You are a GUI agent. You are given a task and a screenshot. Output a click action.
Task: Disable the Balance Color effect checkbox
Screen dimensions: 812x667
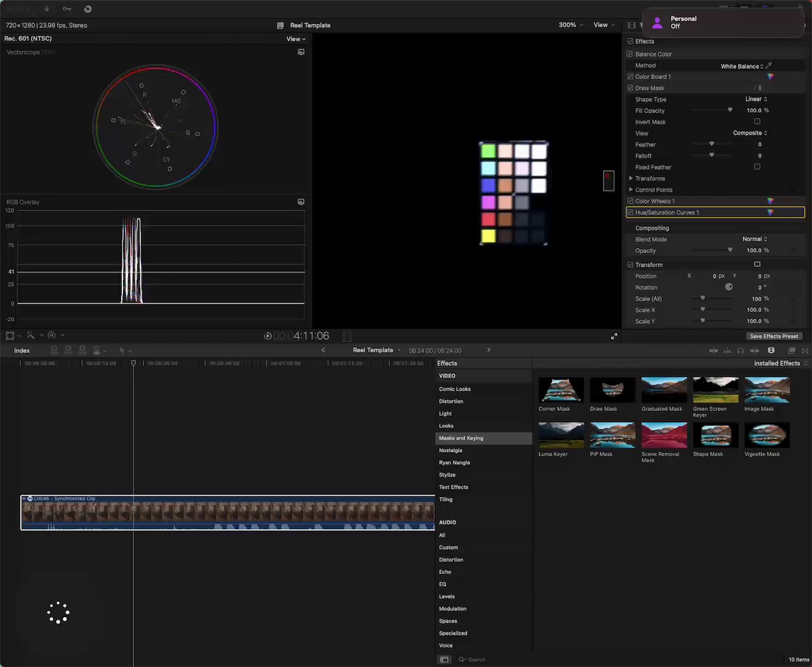click(630, 55)
